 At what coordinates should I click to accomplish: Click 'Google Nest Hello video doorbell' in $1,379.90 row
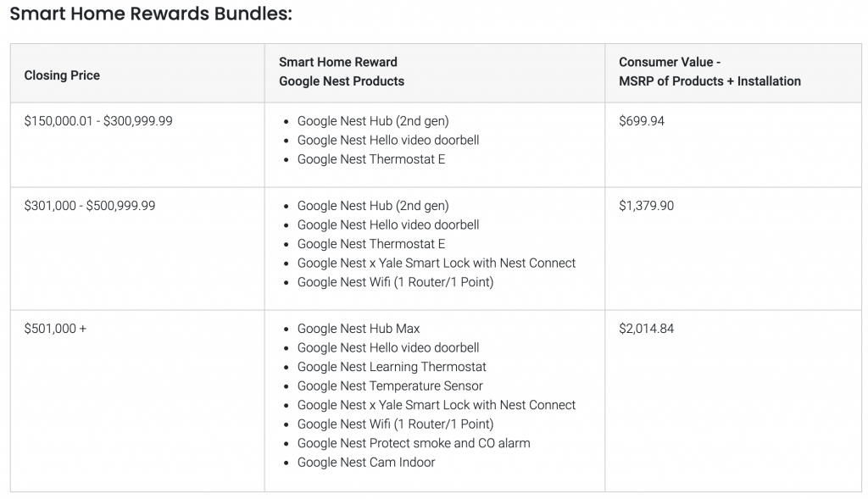[x=388, y=225]
